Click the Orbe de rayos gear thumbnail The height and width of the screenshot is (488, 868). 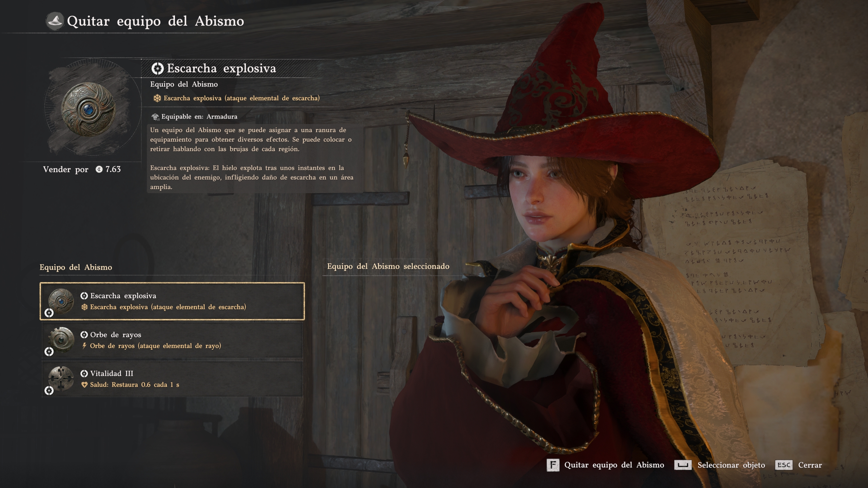pyautogui.click(x=61, y=340)
